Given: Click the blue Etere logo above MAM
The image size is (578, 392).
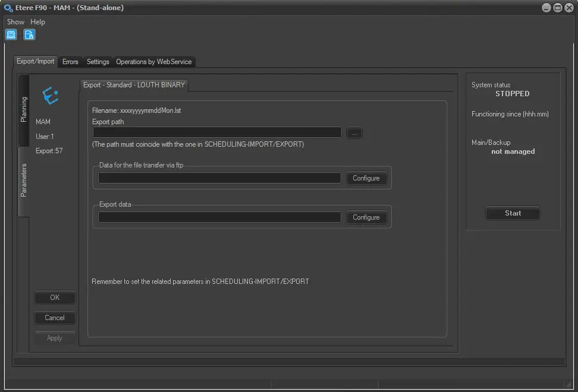Looking at the screenshot, I should click(x=51, y=96).
